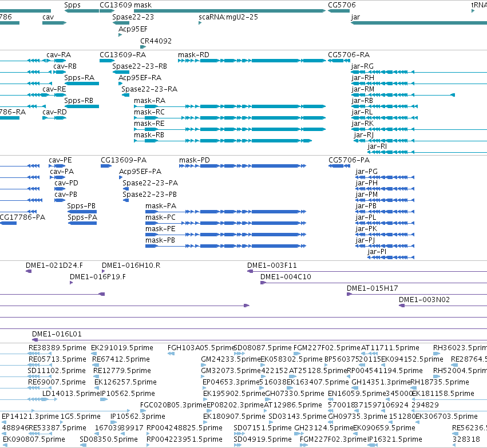
Task: Select EST RP004223951.5prime
Action: click(148, 445)
